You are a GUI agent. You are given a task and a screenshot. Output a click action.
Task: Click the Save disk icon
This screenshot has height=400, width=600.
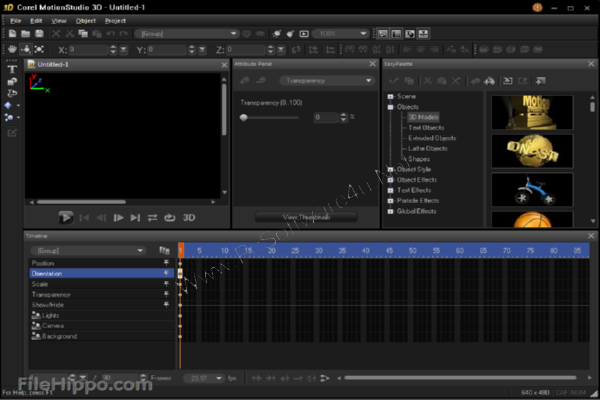point(39,34)
